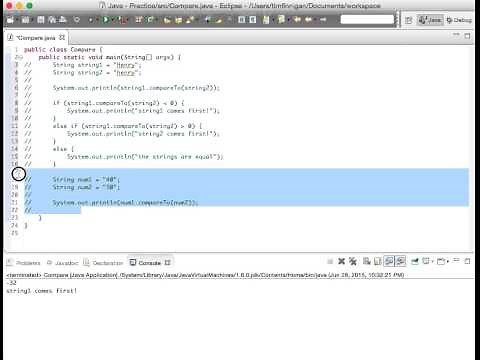480x360 pixels.
Task: Collapse main method fold marker on line 2
Action: coord(21,58)
